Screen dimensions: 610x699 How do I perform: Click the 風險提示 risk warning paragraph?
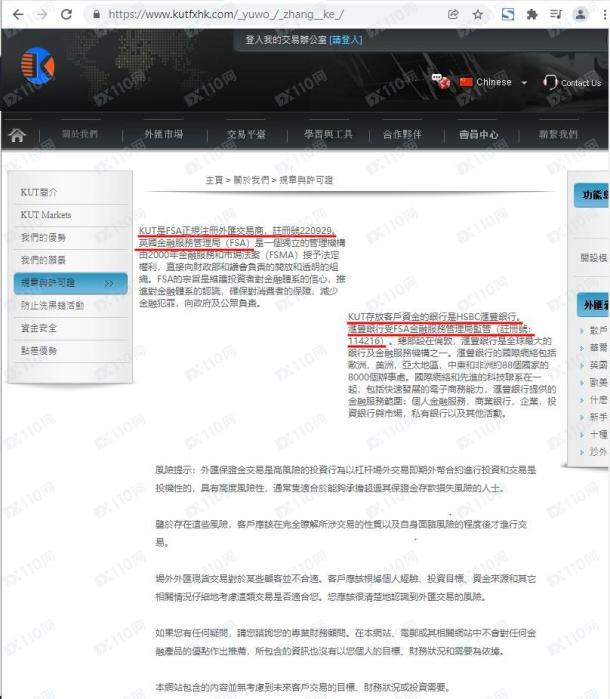click(346, 479)
